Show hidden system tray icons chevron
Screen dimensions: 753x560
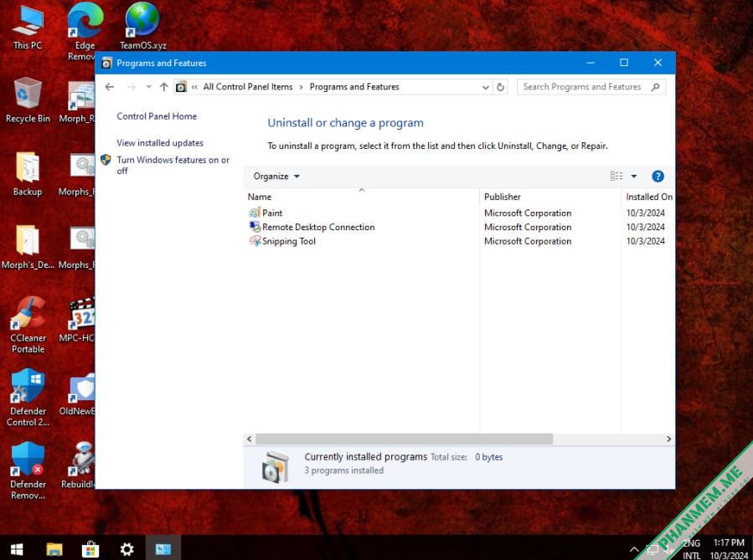[x=634, y=549]
